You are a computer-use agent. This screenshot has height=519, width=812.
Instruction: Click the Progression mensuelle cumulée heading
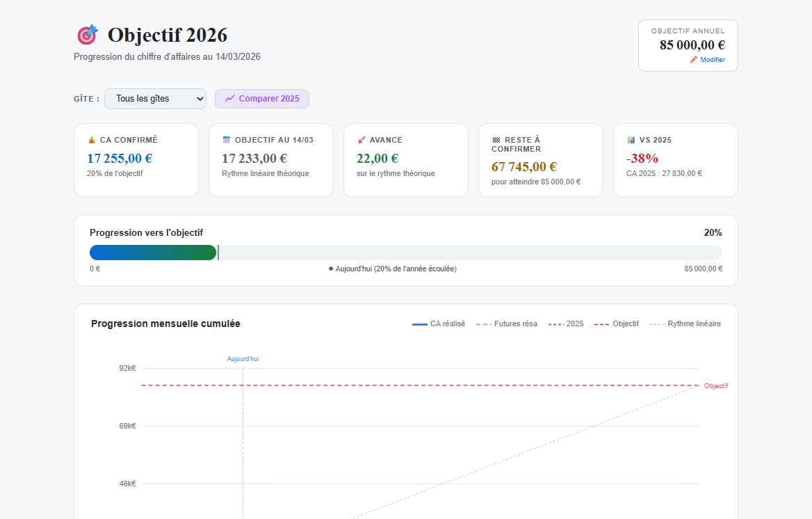point(165,324)
